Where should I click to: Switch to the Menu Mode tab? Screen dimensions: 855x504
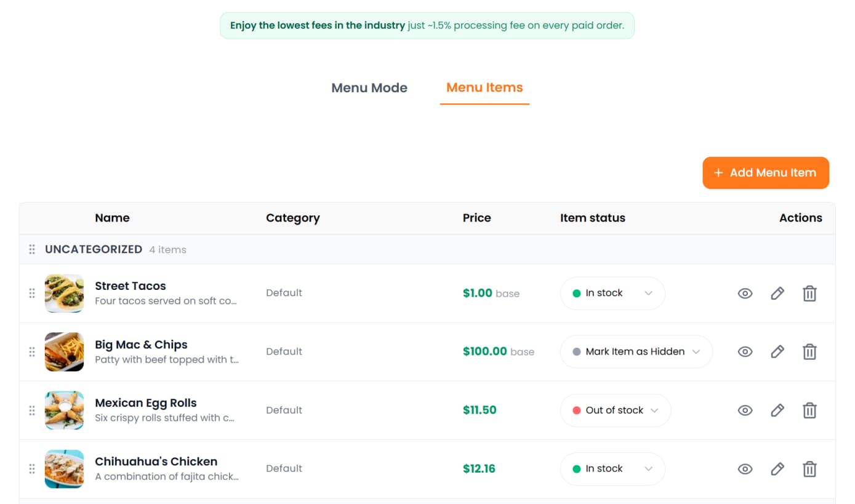pos(369,87)
